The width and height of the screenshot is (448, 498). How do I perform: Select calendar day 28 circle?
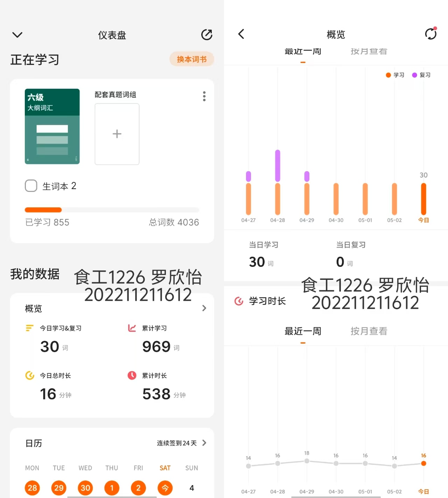pyautogui.click(x=32, y=488)
